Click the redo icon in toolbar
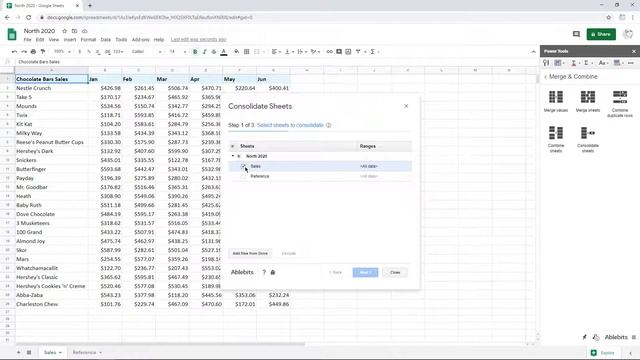The image size is (640, 360). click(x=24, y=52)
